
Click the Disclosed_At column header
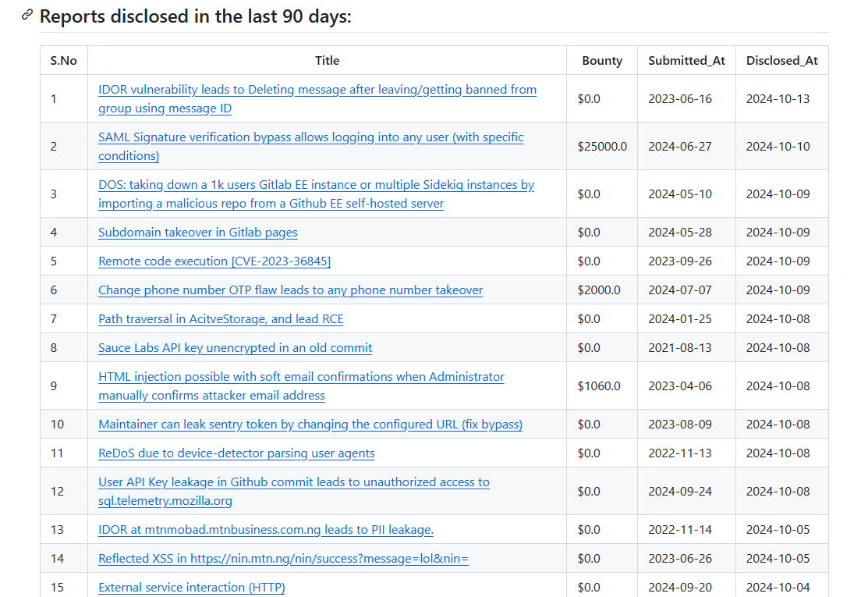(781, 60)
